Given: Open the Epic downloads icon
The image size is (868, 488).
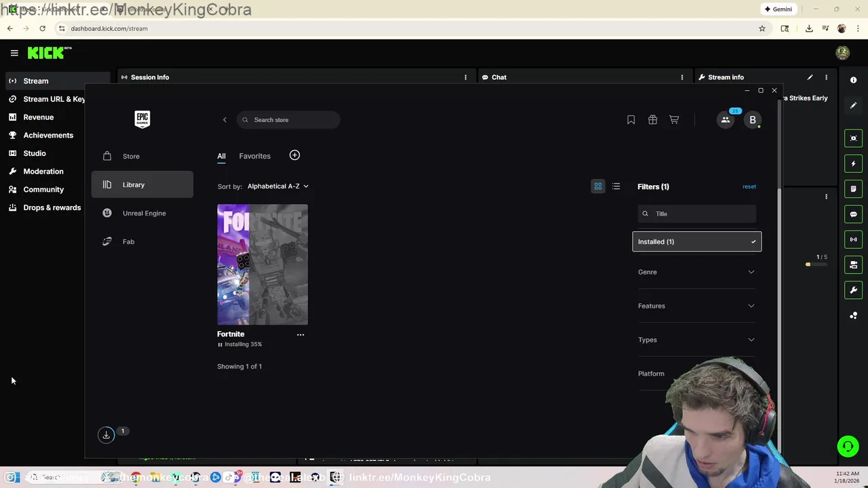Looking at the screenshot, I should tap(106, 435).
